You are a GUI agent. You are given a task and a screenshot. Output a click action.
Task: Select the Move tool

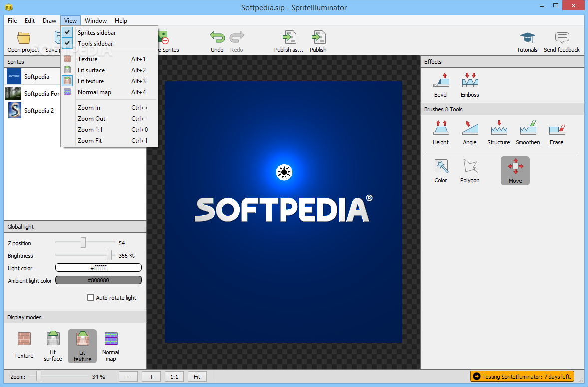[515, 171]
